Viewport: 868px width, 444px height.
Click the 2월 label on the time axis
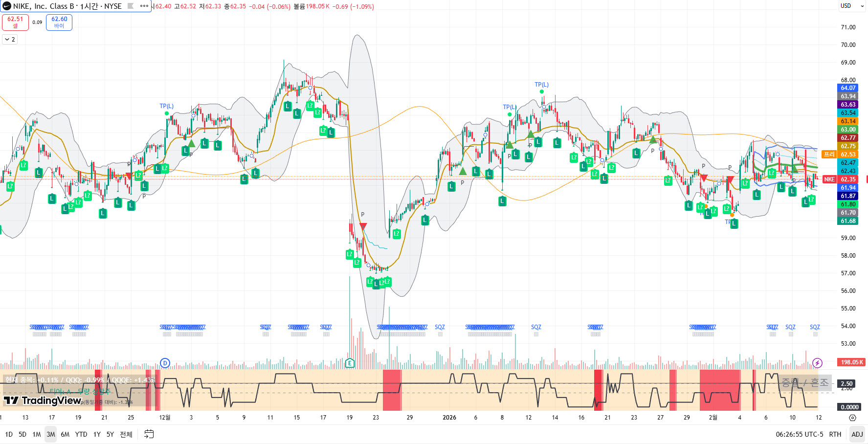713,418
